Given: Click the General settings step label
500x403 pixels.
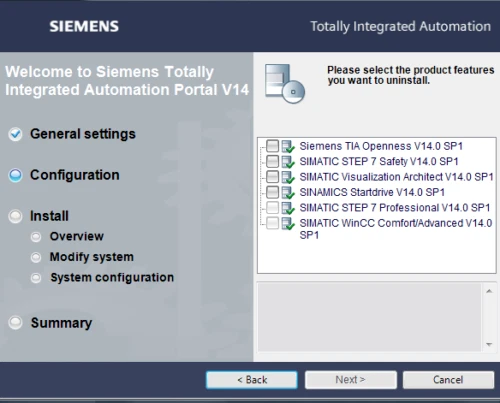Looking at the screenshot, I should pos(83,134).
